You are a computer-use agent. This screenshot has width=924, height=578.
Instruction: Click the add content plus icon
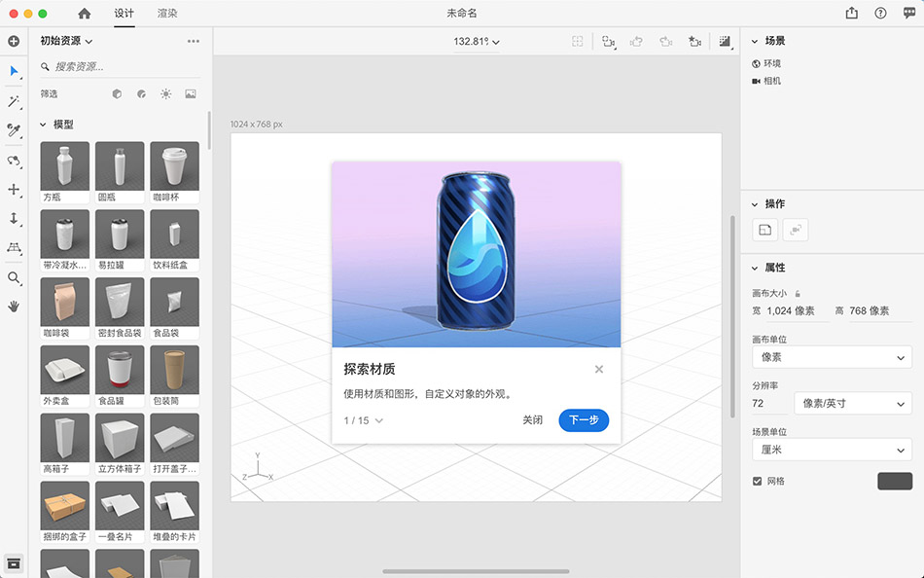tap(14, 42)
